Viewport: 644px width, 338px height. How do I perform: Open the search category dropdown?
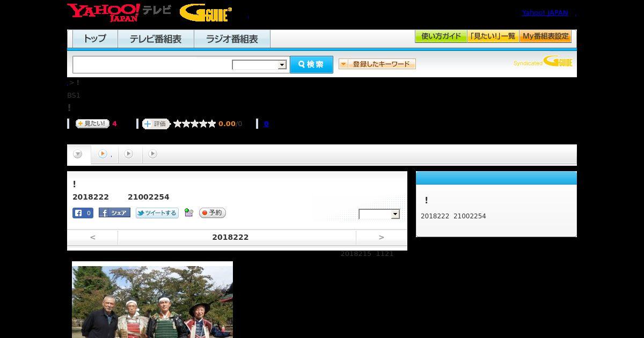coord(259,65)
